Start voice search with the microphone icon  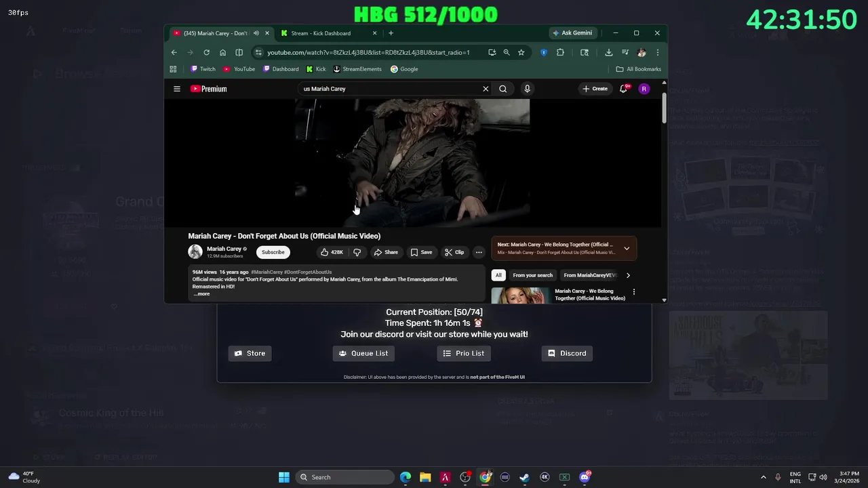pos(527,89)
